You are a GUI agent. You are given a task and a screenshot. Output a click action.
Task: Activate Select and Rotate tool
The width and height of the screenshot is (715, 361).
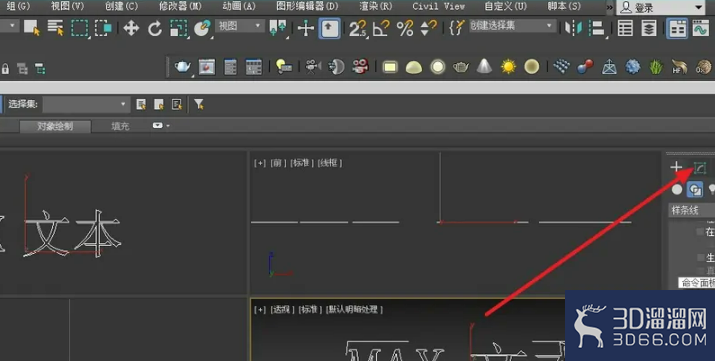point(155,28)
